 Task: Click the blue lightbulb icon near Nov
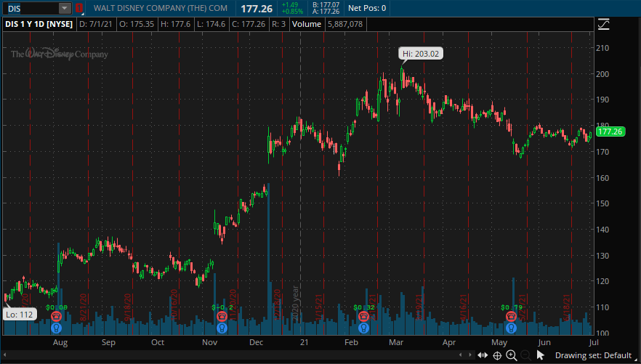click(x=222, y=327)
